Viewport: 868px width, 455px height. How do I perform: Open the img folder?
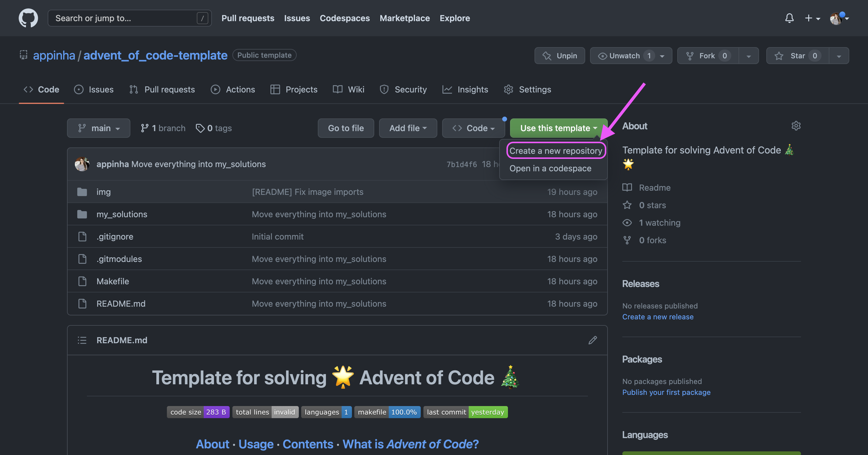pos(104,192)
